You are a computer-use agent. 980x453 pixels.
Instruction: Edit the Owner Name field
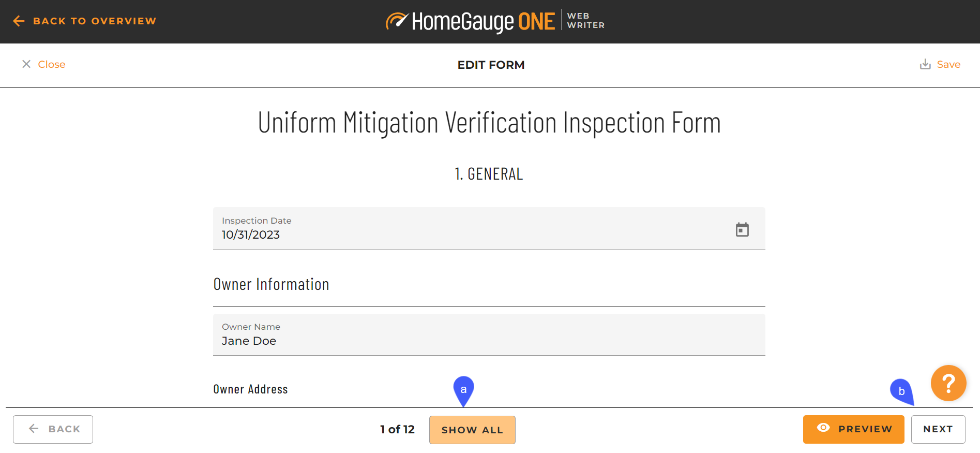coord(489,334)
